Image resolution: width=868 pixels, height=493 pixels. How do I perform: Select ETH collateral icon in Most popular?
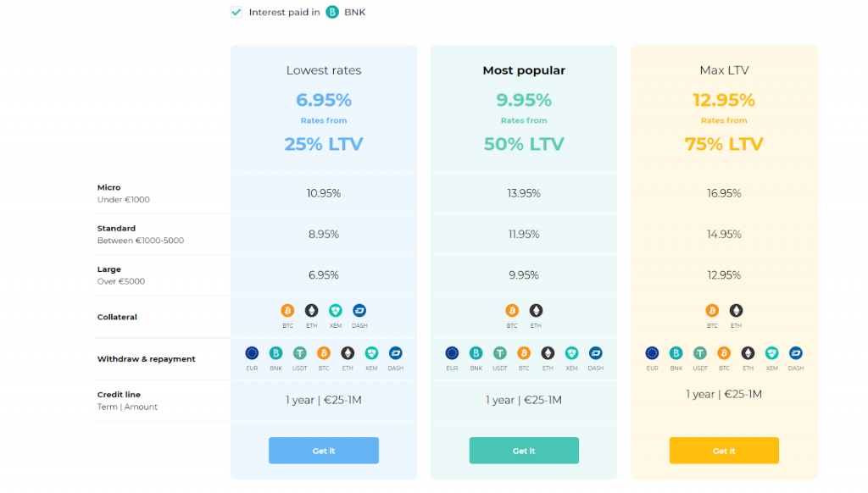[536, 310]
